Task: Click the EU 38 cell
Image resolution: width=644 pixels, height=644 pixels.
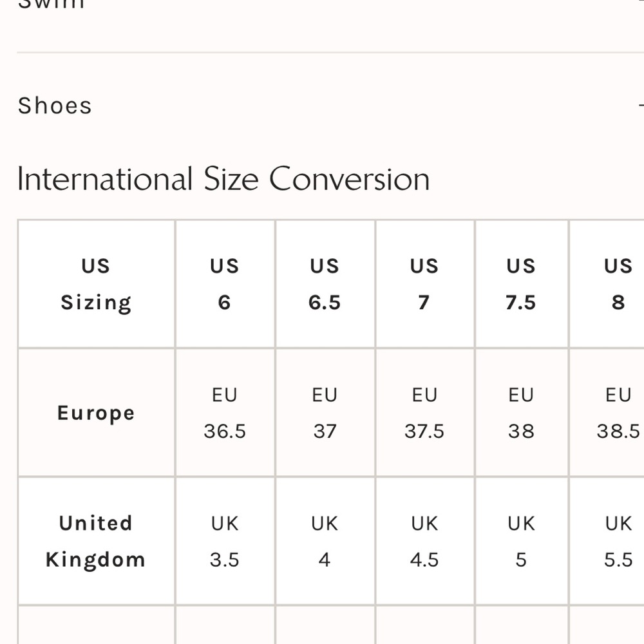Action: tap(521, 413)
